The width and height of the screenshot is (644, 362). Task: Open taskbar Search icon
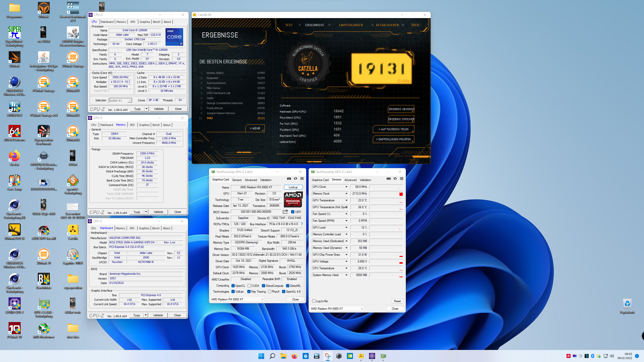272,356
